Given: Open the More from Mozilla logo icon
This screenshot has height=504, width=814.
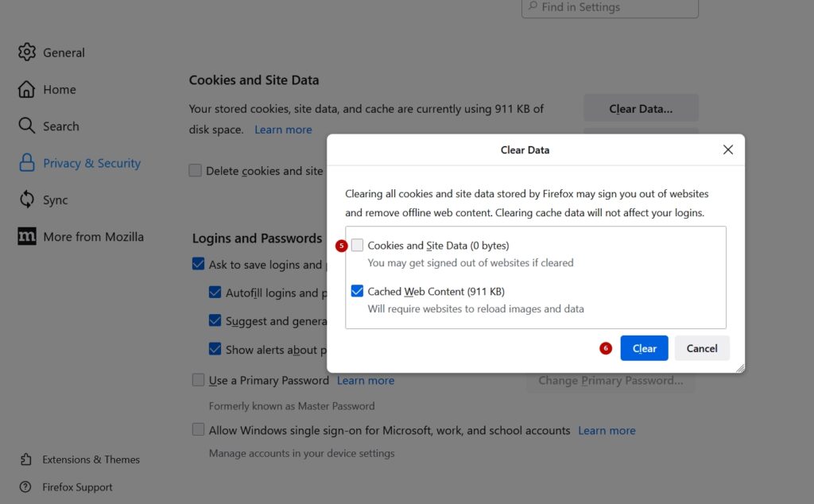Looking at the screenshot, I should pyautogui.click(x=26, y=236).
